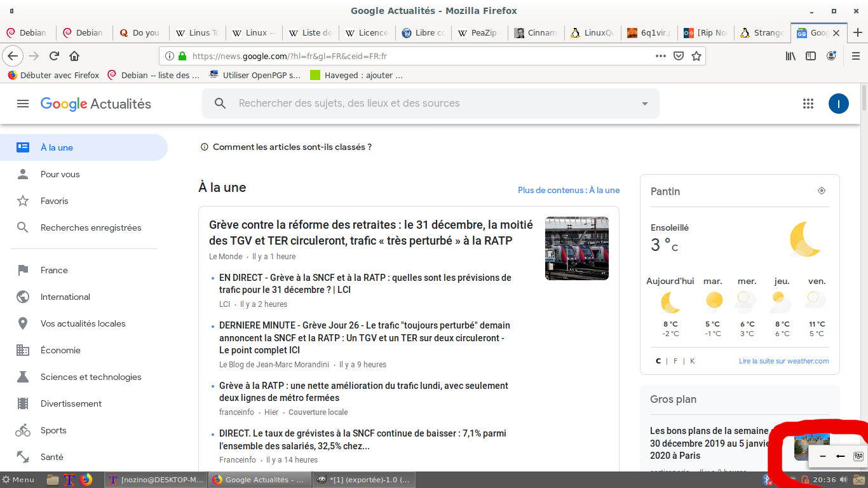Bookmark this page with the star icon
Image resolution: width=868 pixels, height=488 pixels.
(696, 56)
